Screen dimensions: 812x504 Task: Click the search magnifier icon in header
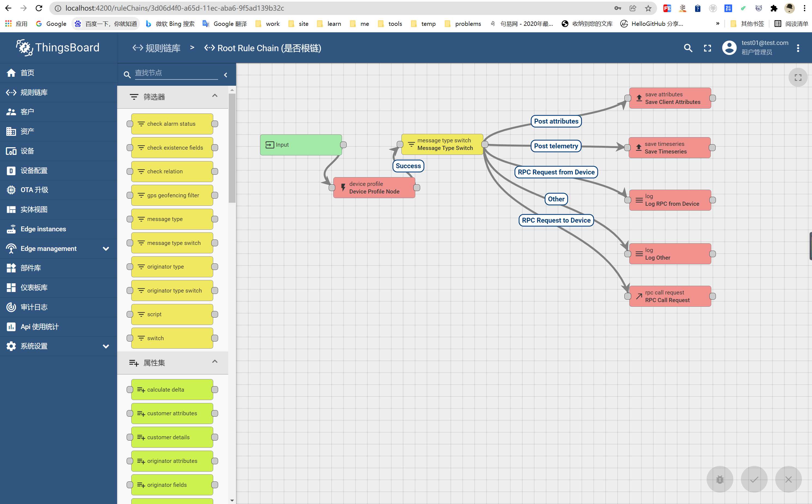point(688,48)
